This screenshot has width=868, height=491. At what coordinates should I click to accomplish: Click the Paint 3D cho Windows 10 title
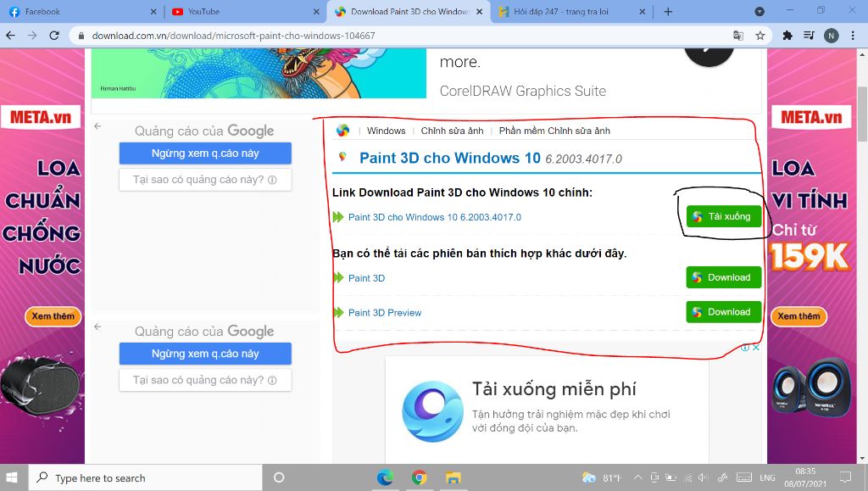click(449, 158)
